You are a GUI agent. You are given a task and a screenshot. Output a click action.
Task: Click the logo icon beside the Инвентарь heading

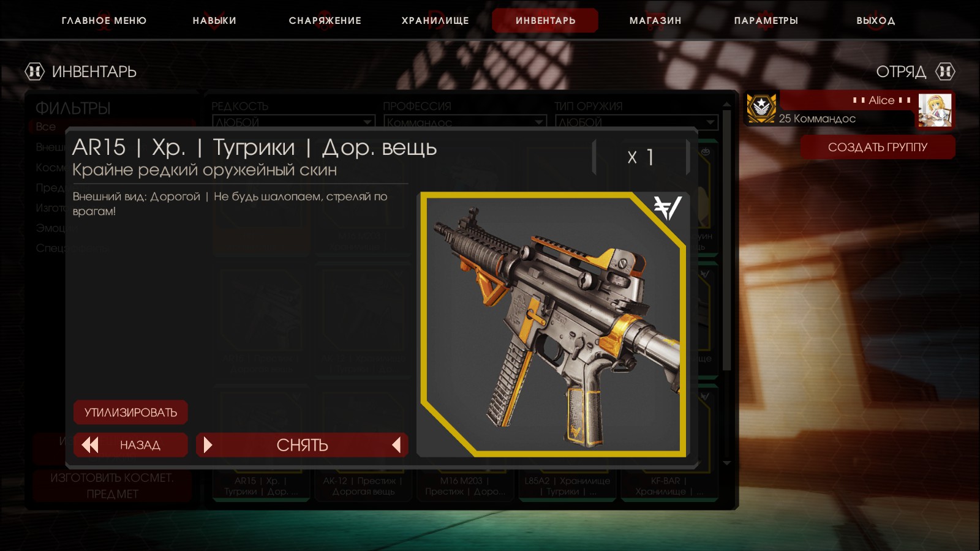(x=34, y=72)
